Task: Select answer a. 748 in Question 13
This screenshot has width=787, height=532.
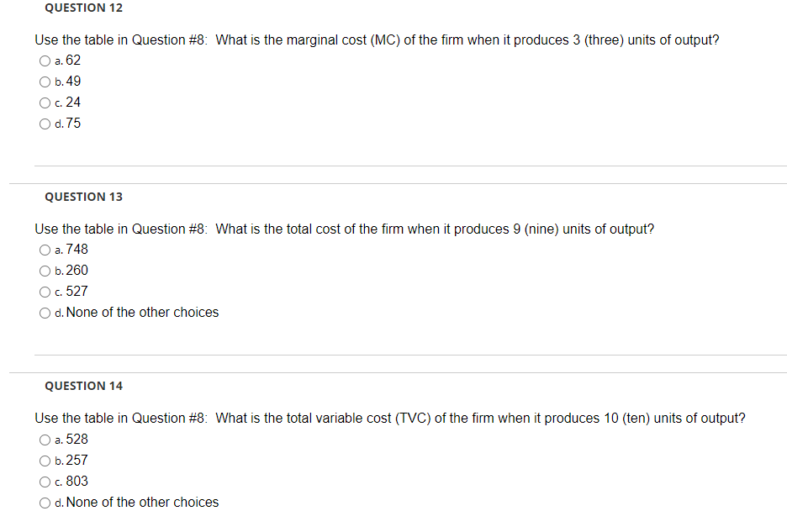Action: point(45,250)
